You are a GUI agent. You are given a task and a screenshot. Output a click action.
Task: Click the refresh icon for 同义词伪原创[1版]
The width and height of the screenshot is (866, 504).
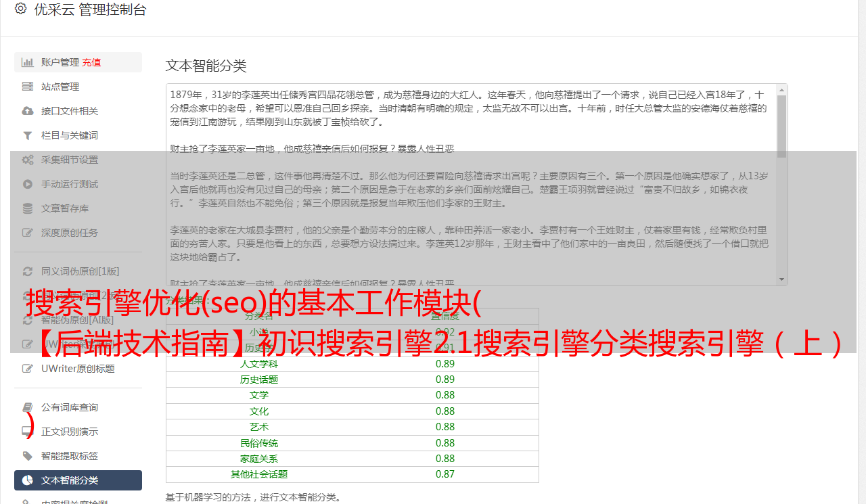tap(27, 271)
